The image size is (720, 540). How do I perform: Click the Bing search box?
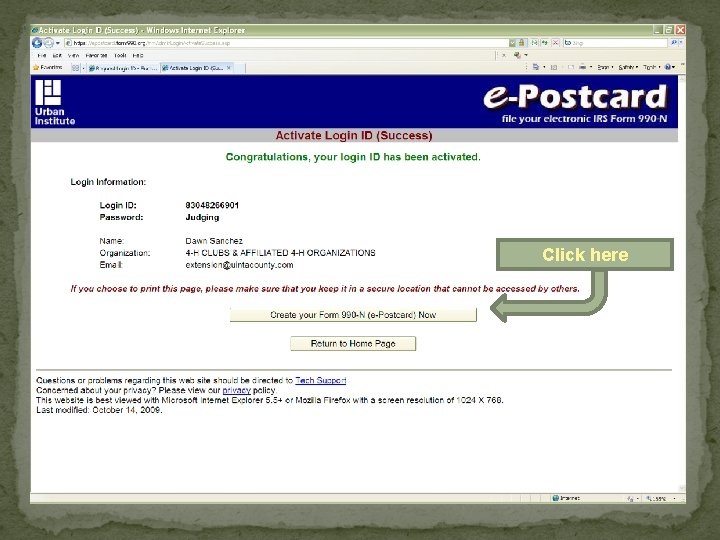point(615,43)
